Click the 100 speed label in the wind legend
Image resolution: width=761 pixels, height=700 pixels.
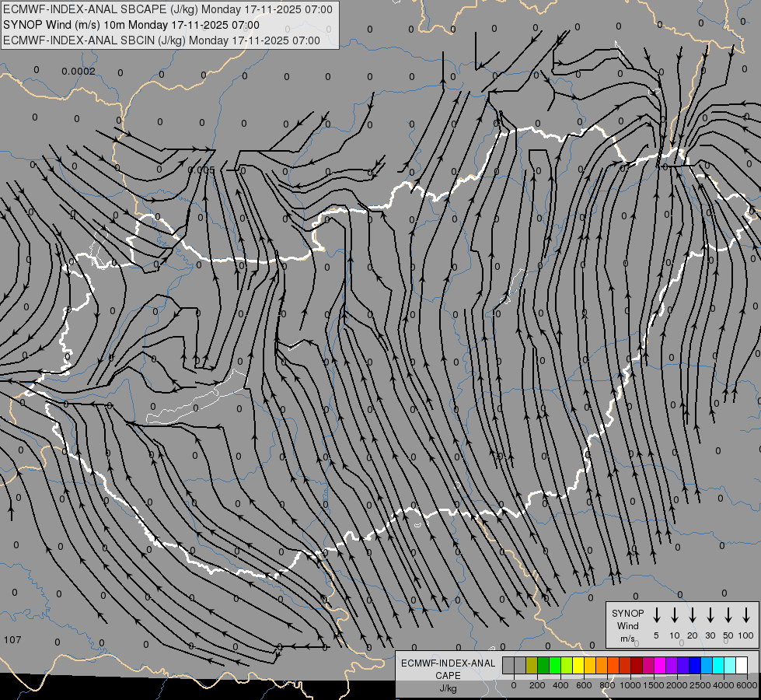tap(746, 635)
